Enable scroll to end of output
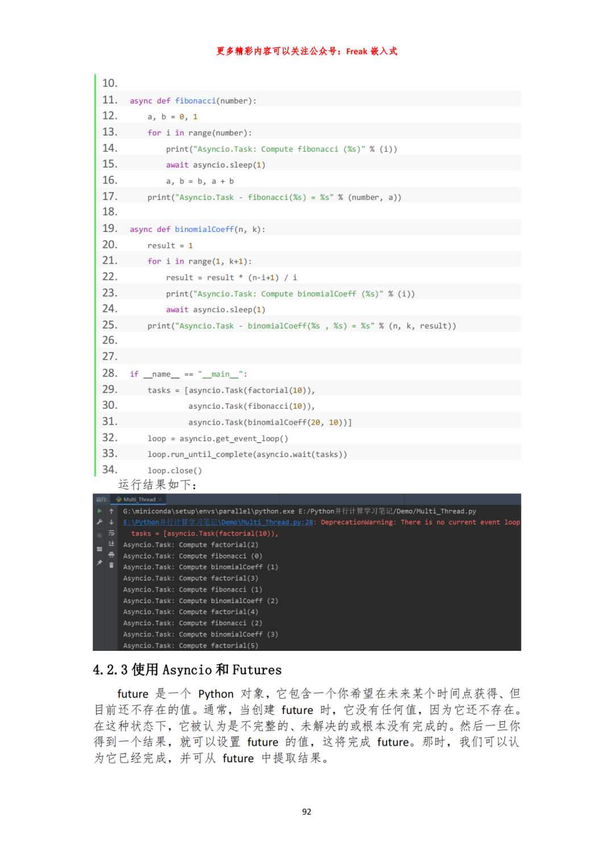The width and height of the screenshot is (614, 868). (x=111, y=544)
